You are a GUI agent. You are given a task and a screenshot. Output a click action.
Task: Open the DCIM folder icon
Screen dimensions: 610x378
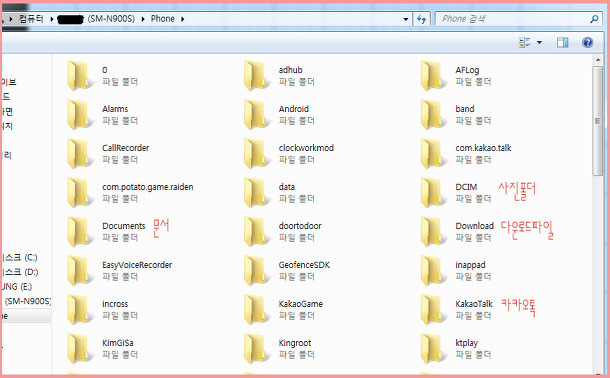tap(433, 192)
